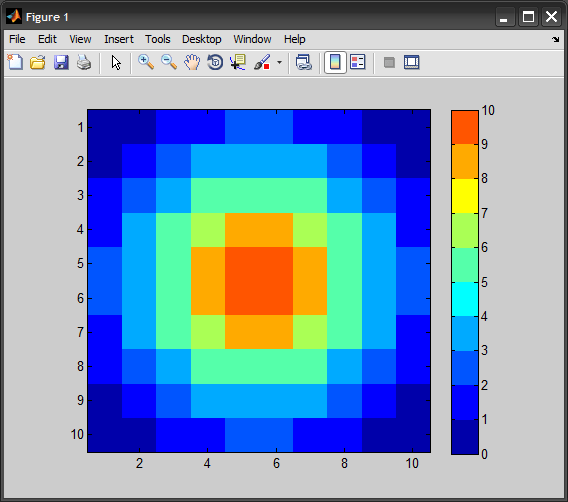Open the Help menu

(x=295, y=39)
